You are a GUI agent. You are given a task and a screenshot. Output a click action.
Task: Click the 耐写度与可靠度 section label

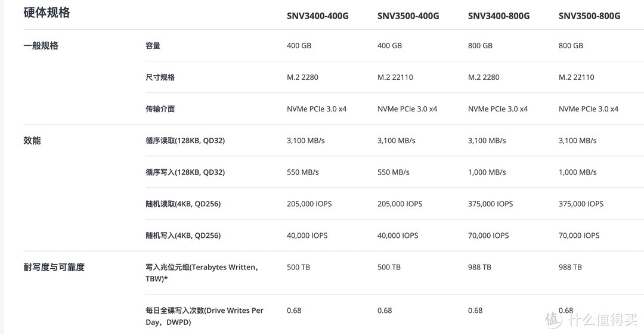(x=54, y=267)
